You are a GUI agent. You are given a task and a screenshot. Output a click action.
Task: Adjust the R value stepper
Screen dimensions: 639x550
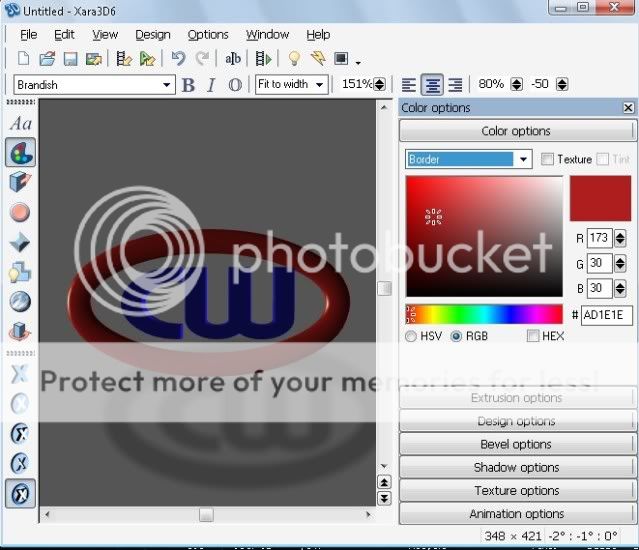(x=620, y=238)
